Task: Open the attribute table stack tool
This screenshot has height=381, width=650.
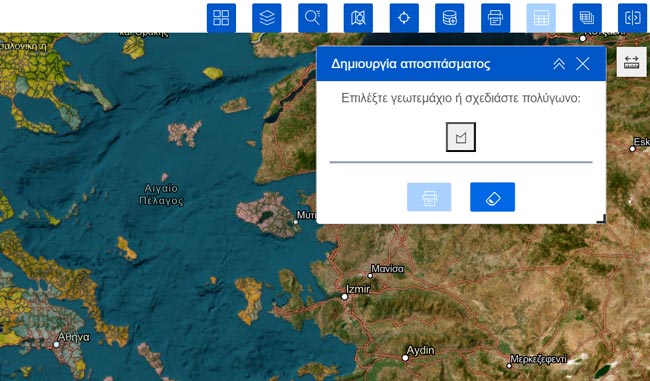Action: (x=587, y=18)
